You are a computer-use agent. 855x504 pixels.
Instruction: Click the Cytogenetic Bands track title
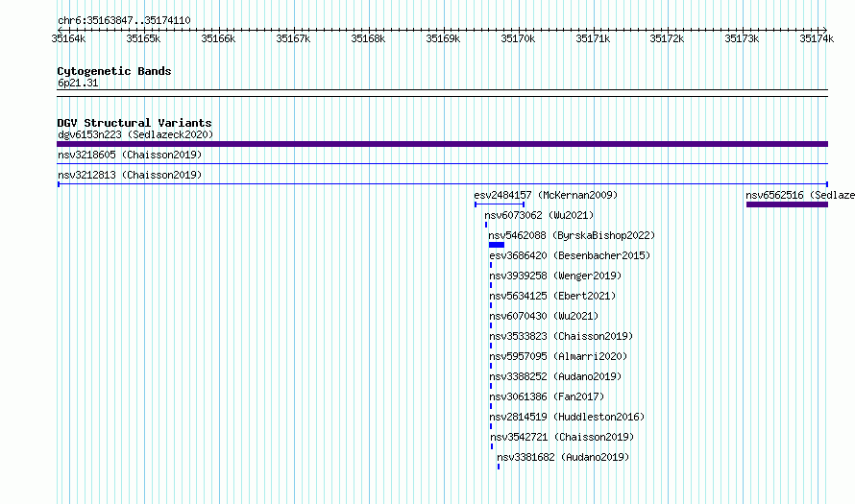(114, 71)
